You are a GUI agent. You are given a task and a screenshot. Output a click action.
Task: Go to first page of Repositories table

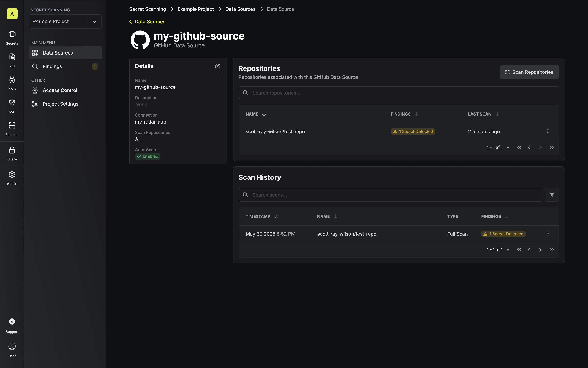tap(519, 148)
